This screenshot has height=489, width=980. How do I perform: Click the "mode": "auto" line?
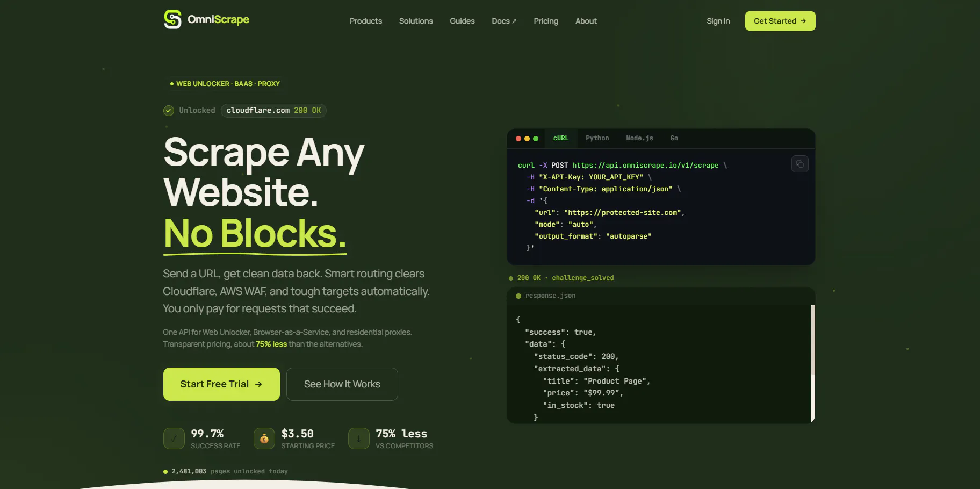pyautogui.click(x=566, y=225)
